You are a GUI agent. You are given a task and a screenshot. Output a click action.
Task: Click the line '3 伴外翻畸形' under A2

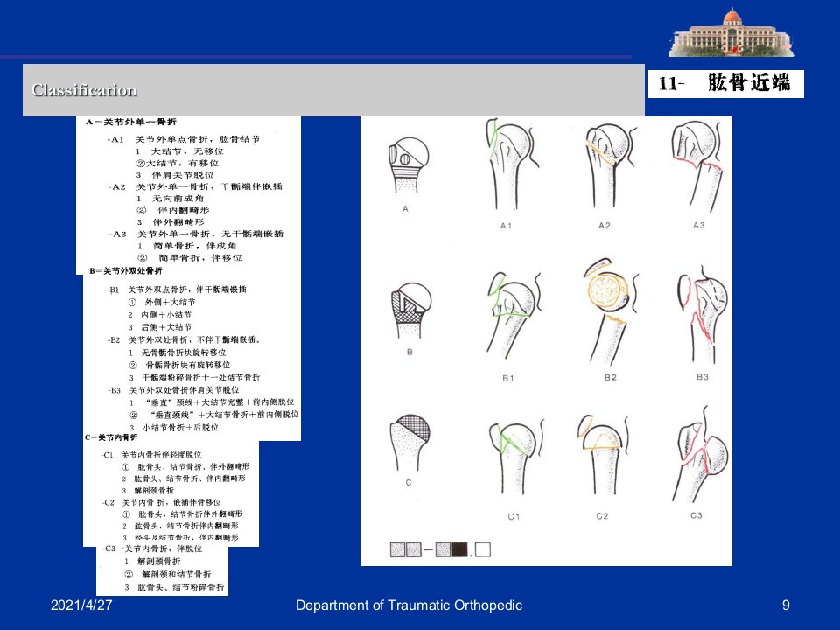click(171, 221)
